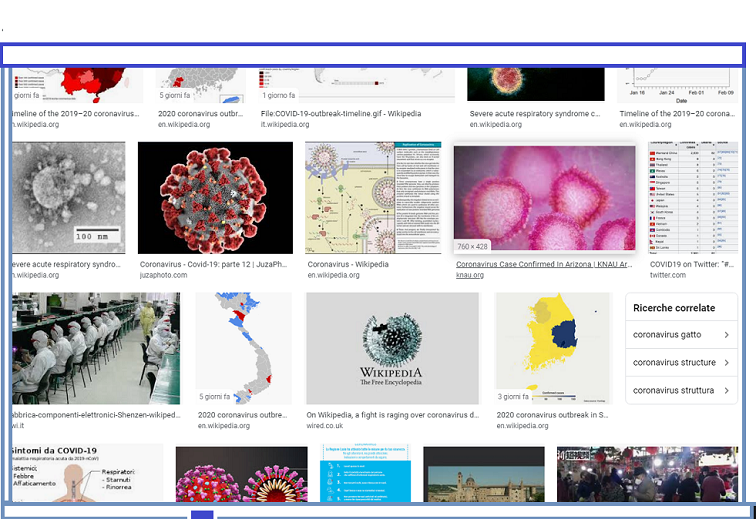Open Sintomi da COVID-19 diagram image
Screen dimensions: 756x519
[x=87, y=474]
